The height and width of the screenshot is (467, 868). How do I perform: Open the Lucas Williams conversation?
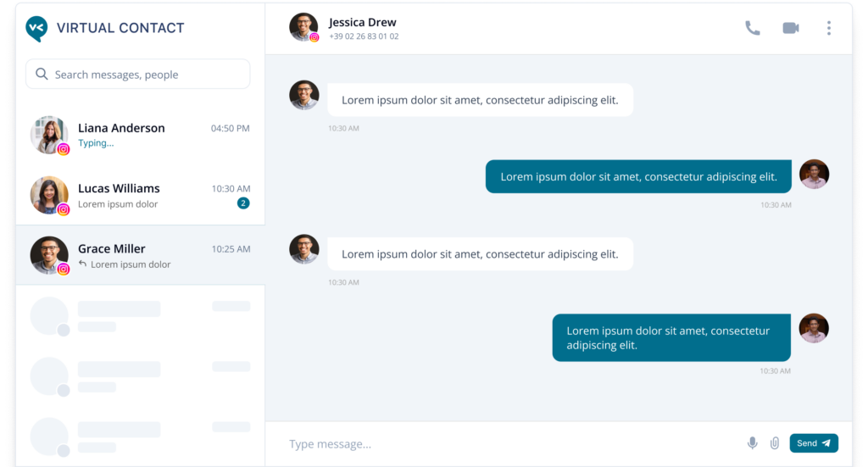pos(140,195)
